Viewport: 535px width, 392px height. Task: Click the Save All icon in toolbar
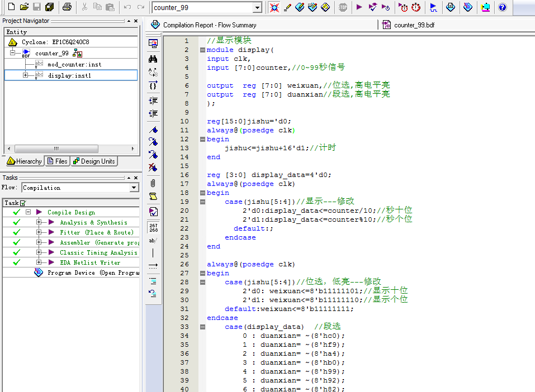click(x=50, y=7)
